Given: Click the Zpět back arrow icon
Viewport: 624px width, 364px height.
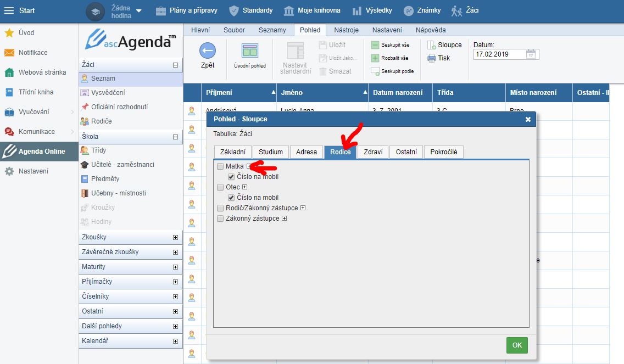Looking at the screenshot, I should coord(207,51).
